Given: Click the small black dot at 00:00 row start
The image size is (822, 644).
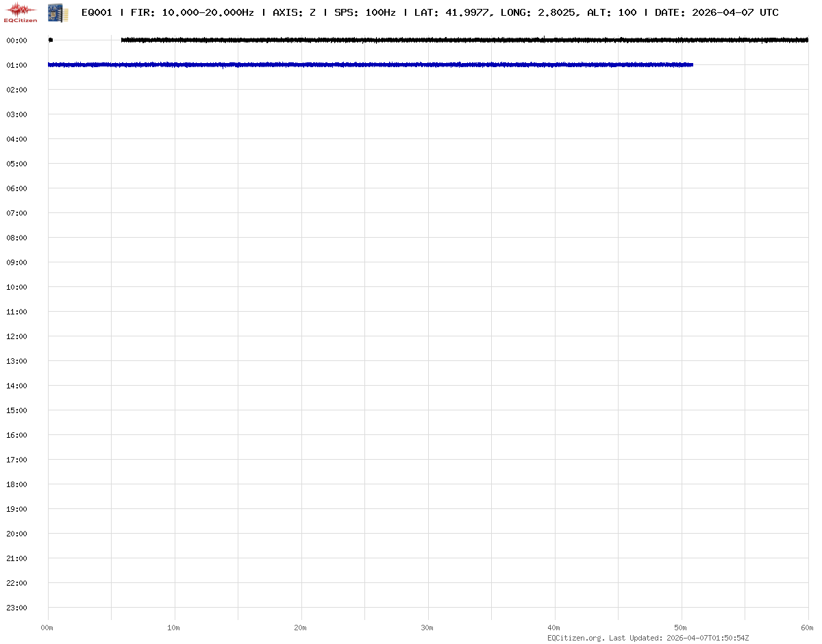Looking at the screenshot, I should pos(51,40).
